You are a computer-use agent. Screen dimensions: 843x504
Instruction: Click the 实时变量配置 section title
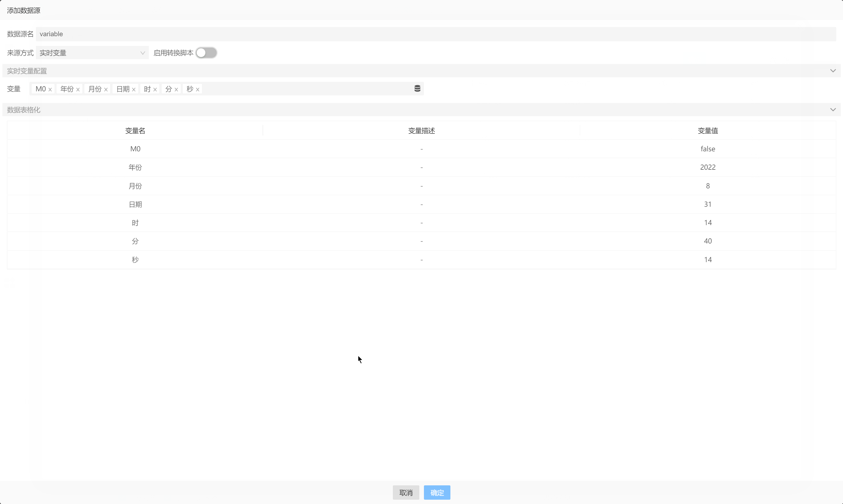click(x=27, y=71)
